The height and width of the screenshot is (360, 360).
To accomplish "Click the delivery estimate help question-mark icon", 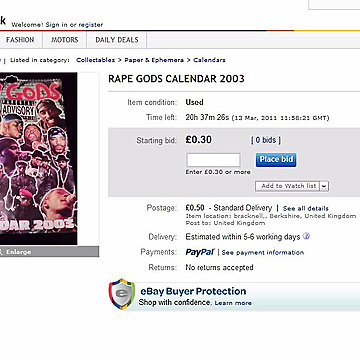I will pos(306,236).
